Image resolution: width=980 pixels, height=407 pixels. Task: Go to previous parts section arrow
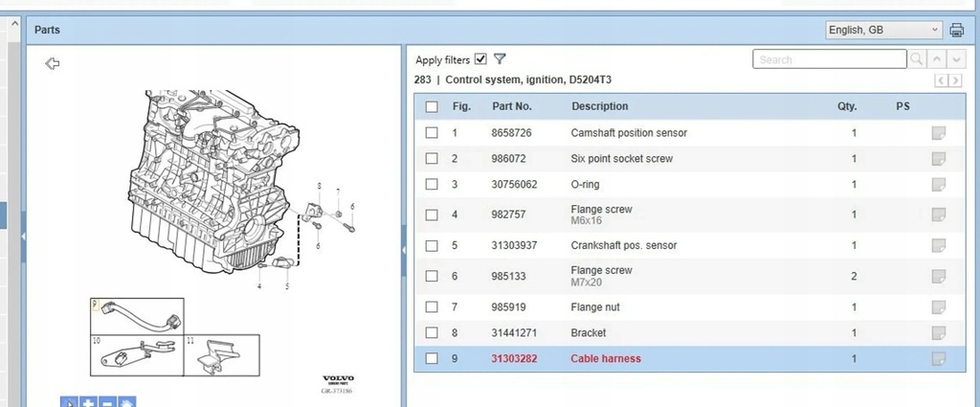942,80
